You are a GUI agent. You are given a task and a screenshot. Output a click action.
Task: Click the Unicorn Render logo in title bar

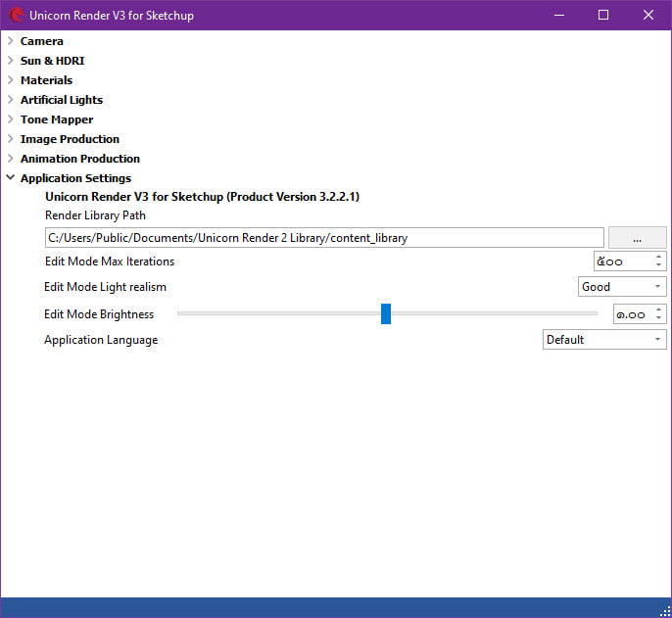pos(17,15)
